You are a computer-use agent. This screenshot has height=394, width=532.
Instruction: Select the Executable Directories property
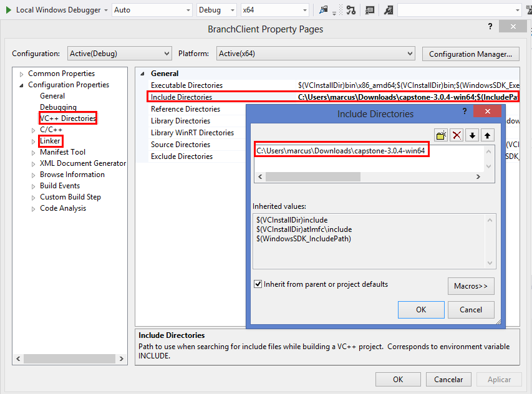[186, 85]
